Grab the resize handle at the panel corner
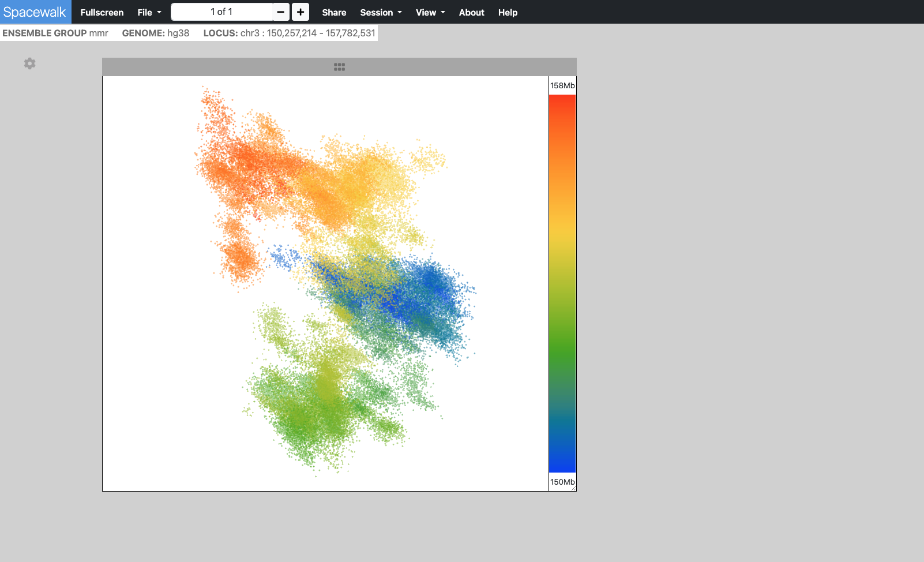 click(x=573, y=488)
